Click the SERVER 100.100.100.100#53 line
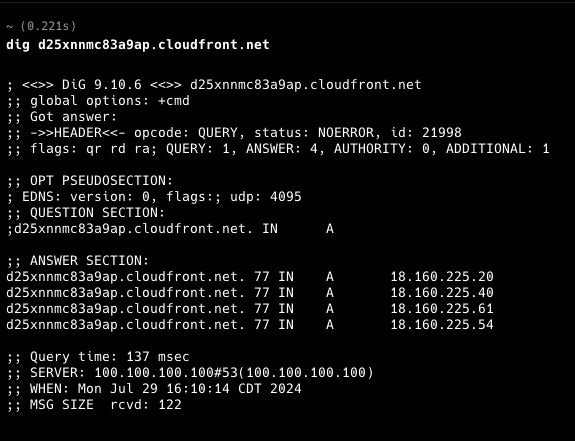The height and width of the screenshot is (441, 575). point(190,372)
